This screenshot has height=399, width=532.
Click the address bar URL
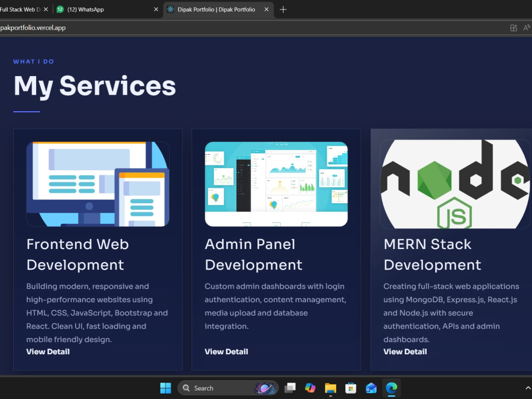tap(33, 28)
